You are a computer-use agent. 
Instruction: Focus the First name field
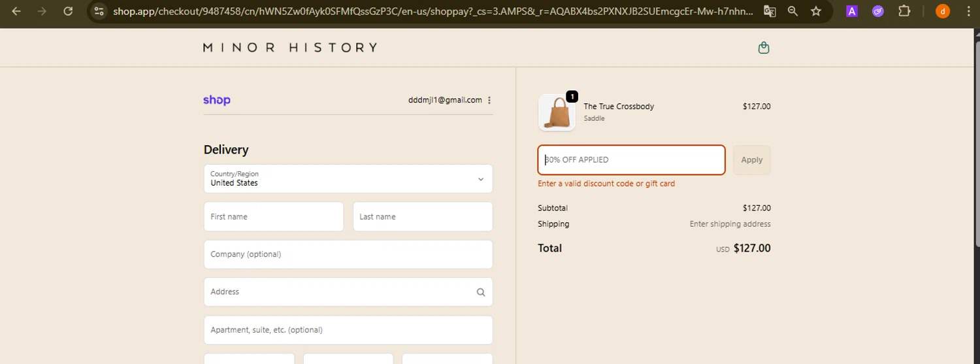[x=274, y=216]
